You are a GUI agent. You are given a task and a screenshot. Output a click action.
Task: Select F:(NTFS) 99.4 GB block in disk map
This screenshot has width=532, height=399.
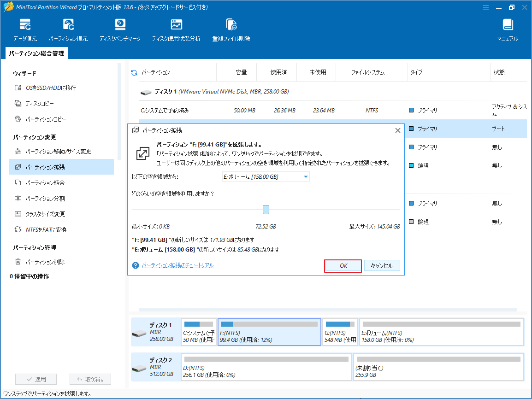tap(269, 332)
